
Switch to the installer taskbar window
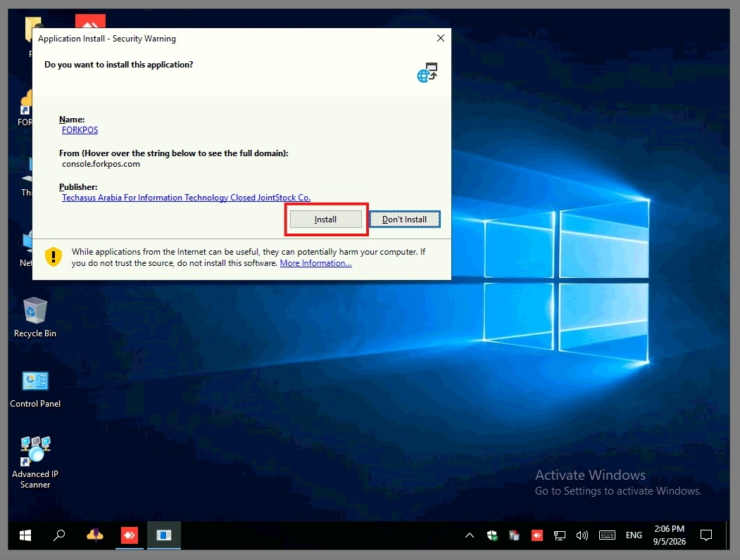[164, 535]
